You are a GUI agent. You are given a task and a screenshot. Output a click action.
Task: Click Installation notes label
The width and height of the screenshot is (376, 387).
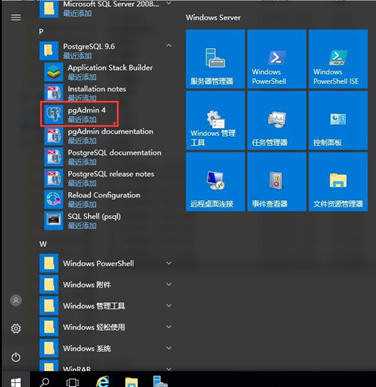tap(97, 89)
